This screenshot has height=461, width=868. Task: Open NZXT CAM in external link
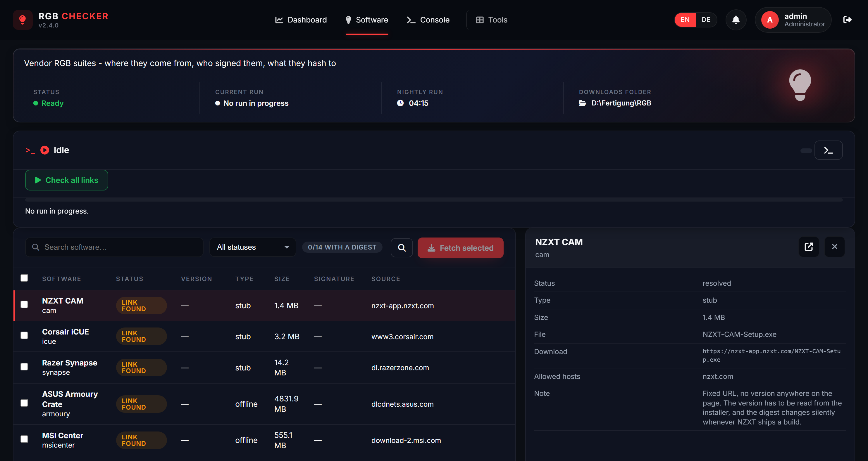pyautogui.click(x=809, y=247)
